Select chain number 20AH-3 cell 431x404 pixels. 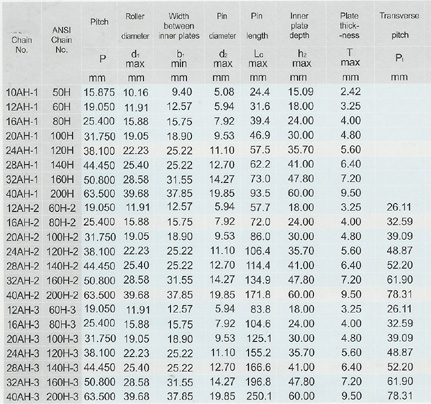coord(23,339)
